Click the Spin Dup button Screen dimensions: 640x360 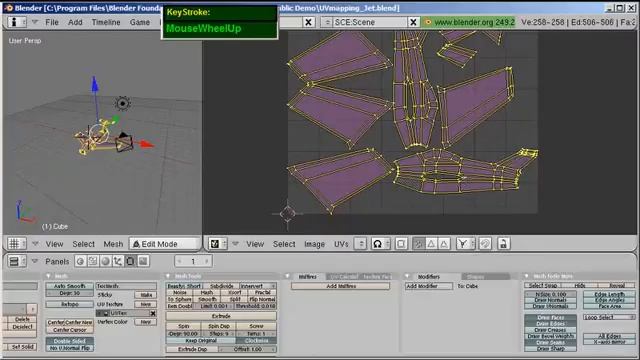219,326
